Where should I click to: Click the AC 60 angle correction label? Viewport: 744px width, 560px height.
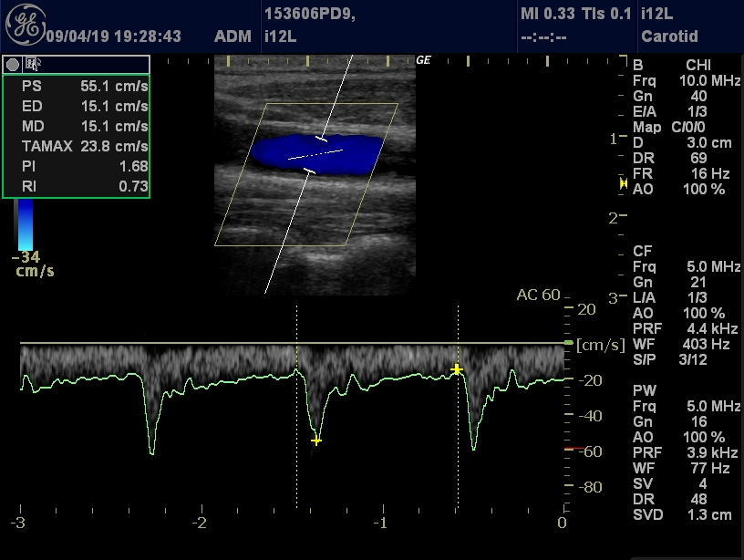[x=538, y=295]
